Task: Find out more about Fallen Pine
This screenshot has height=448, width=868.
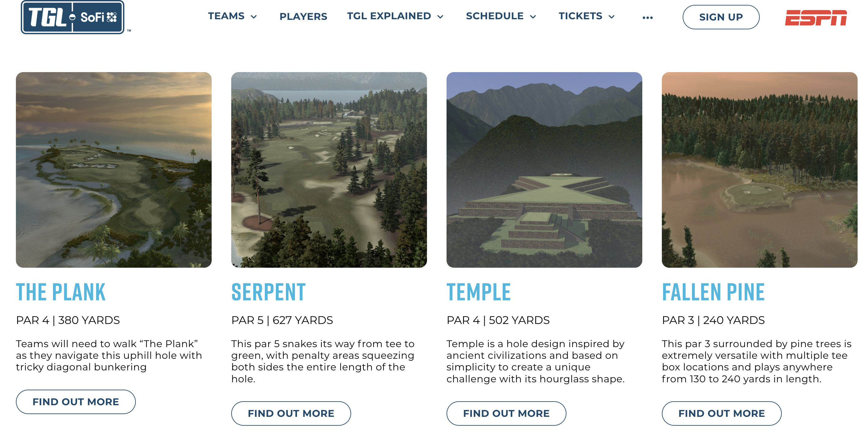Action: click(721, 413)
